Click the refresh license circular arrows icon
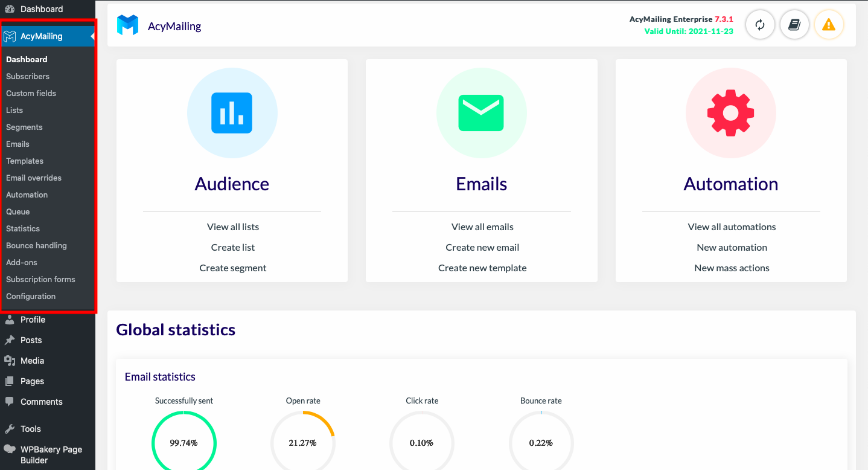This screenshot has width=868, height=470. coord(760,25)
